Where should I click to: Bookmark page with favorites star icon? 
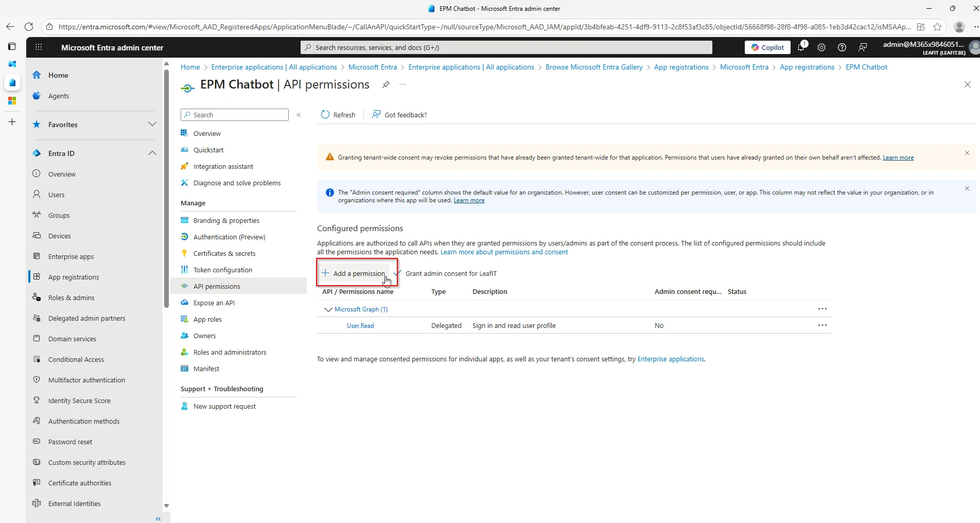pyautogui.click(x=937, y=27)
